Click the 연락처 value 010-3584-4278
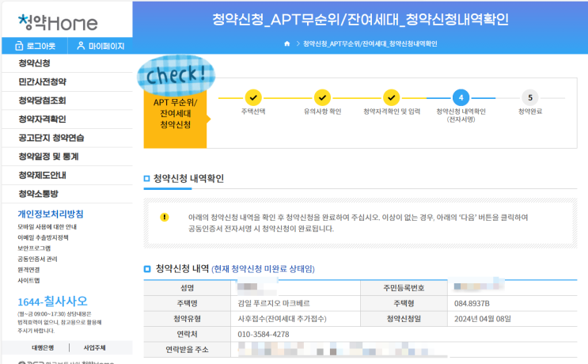Image resolution: width=588 pixels, height=364 pixels. [264, 334]
